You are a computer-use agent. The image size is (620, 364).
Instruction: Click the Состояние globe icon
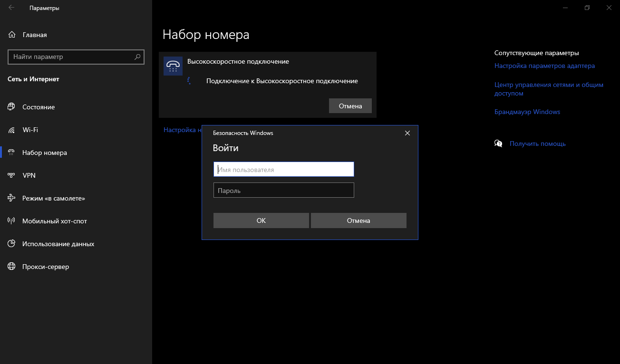(x=12, y=107)
